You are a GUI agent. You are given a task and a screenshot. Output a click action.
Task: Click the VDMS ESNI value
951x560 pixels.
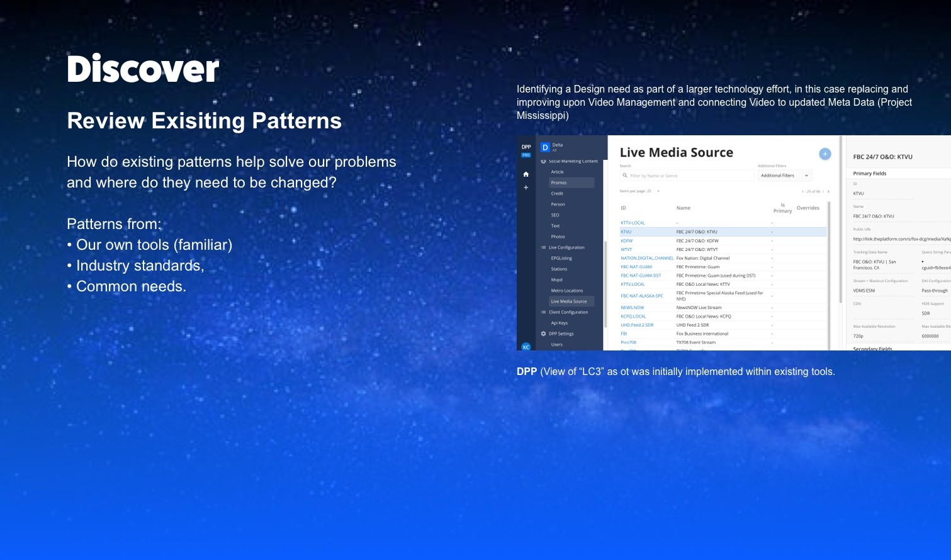point(864,291)
